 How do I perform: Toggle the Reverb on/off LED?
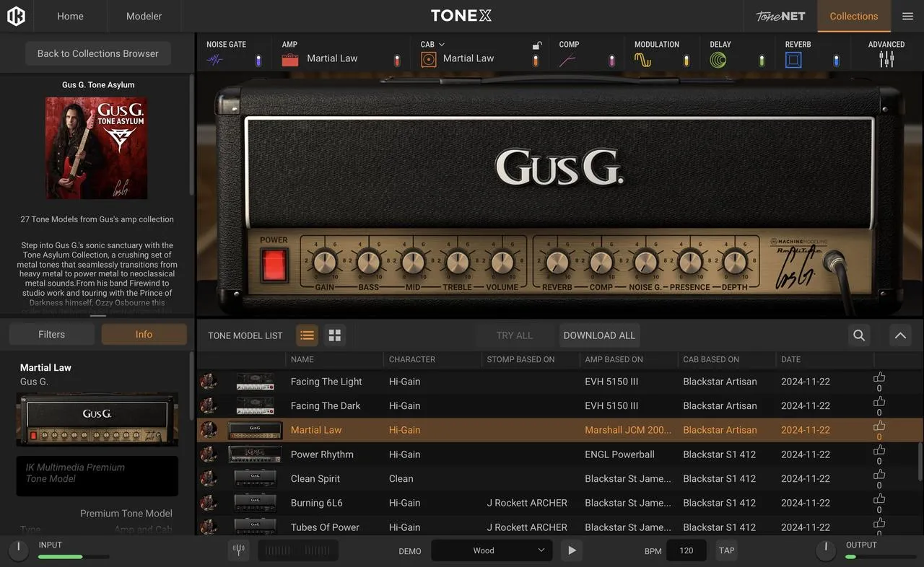(837, 61)
